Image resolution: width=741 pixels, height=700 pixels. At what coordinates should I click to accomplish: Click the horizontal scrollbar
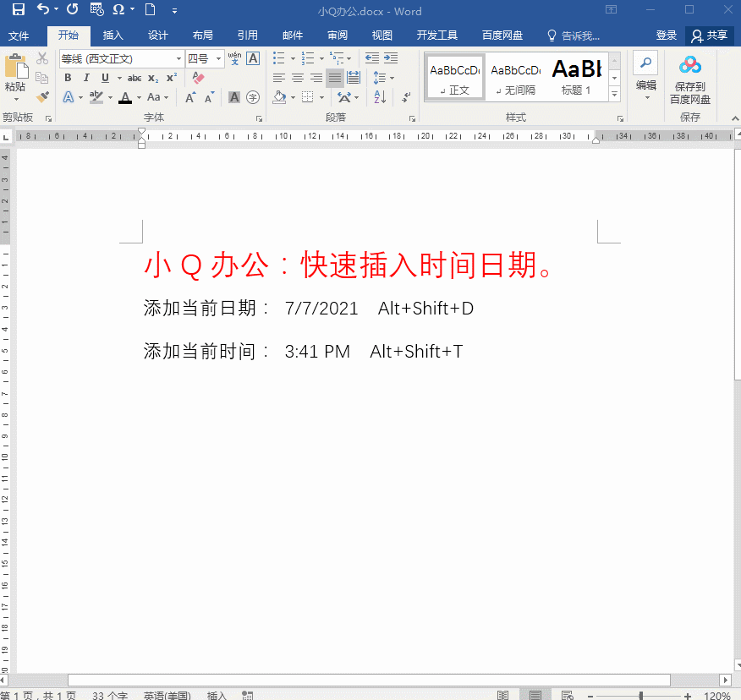pos(369,681)
